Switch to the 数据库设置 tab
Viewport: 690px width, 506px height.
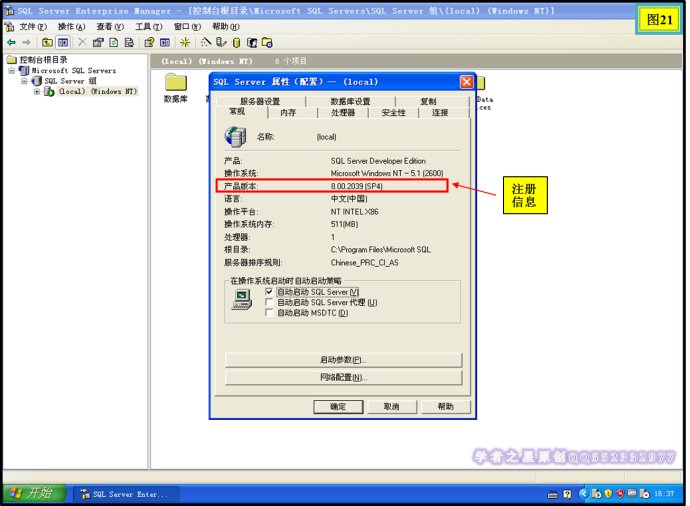[350, 102]
